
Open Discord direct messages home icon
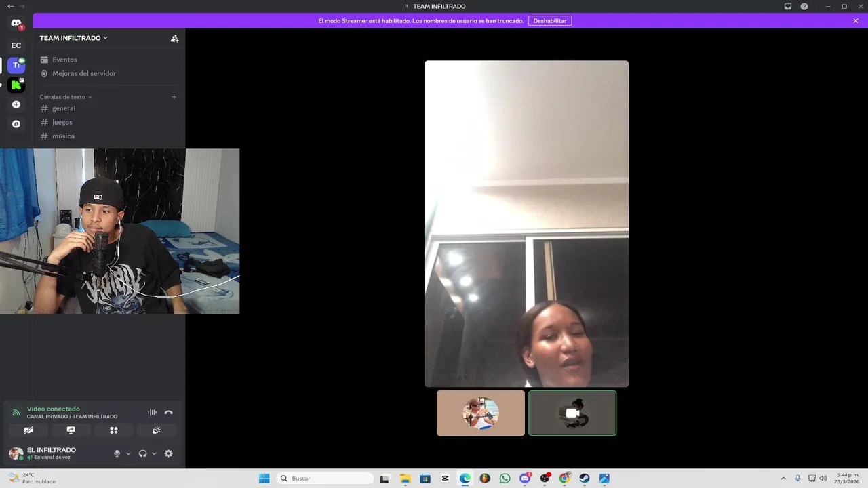(16, 23)
